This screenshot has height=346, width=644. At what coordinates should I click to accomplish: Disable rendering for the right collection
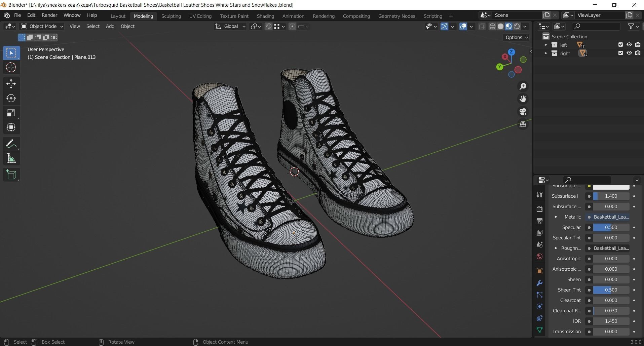pyautogui.click(x=638, y=53)
